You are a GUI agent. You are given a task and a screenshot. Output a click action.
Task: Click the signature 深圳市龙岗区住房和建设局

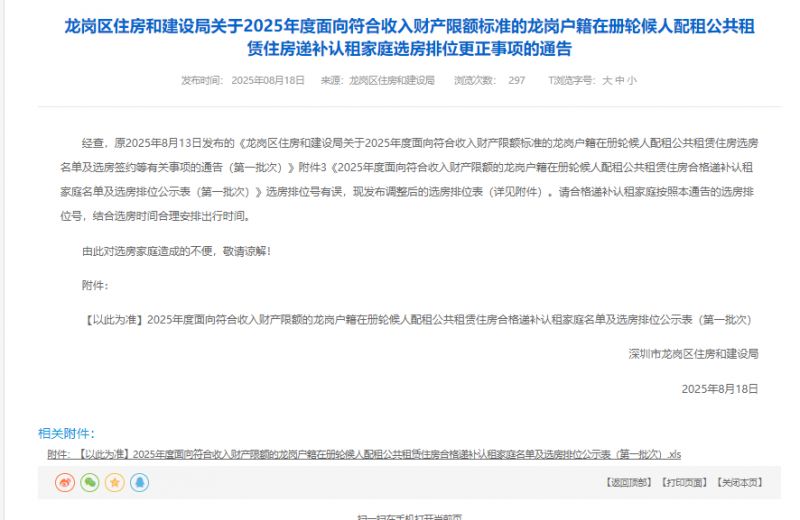692,354
